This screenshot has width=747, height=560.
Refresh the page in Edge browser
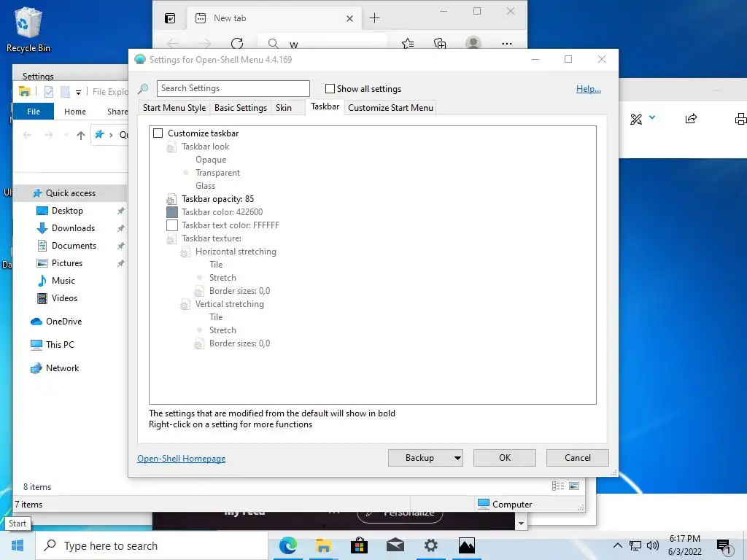237,43
